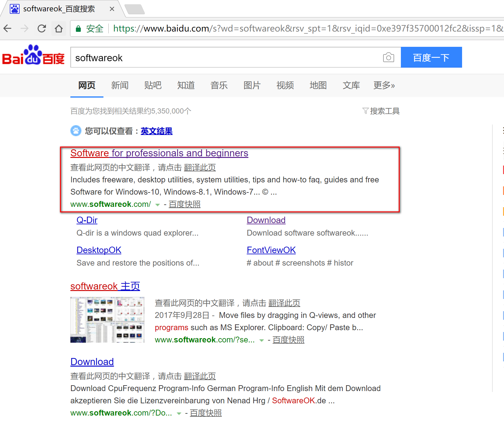
Task: Select the 网页 tab
Action: [x=87, y=85]
